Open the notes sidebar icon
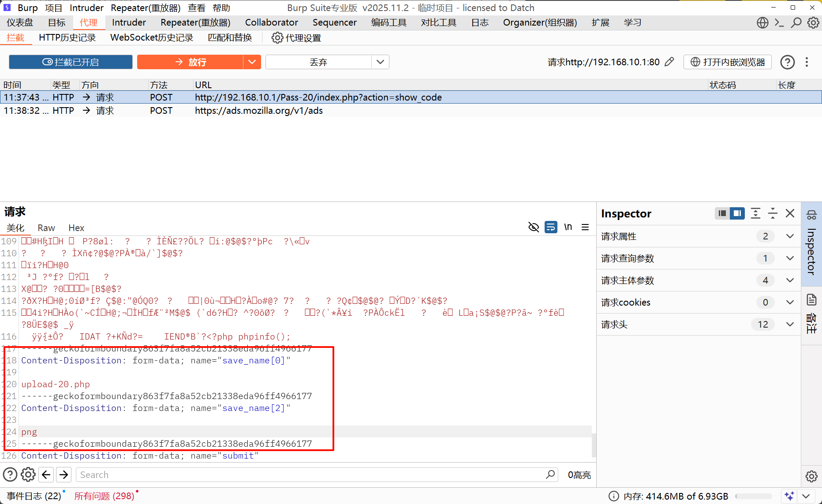This screenshot has width=822, height=504. pyautogui.click(x=811, y=300)
